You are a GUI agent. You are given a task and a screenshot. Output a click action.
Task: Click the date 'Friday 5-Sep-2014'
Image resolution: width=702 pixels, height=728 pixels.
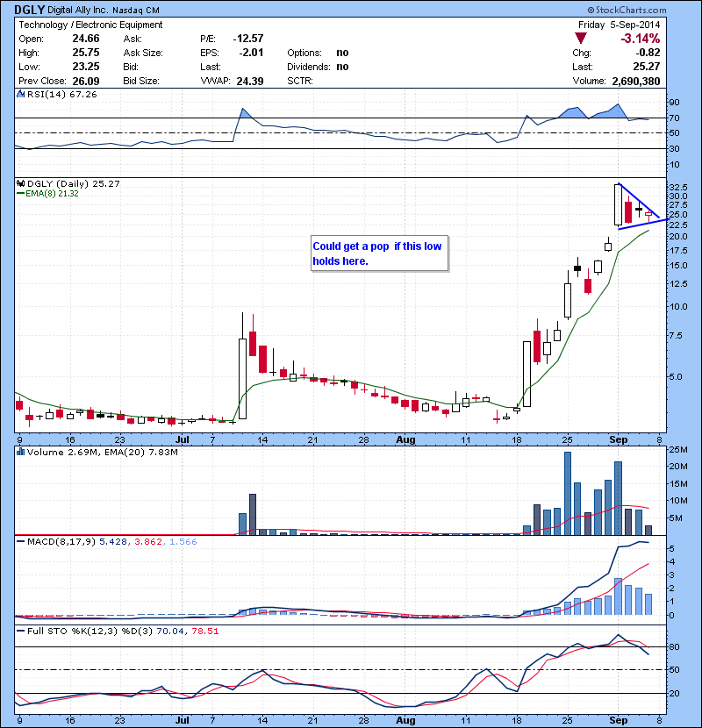[x=619, y=25]
